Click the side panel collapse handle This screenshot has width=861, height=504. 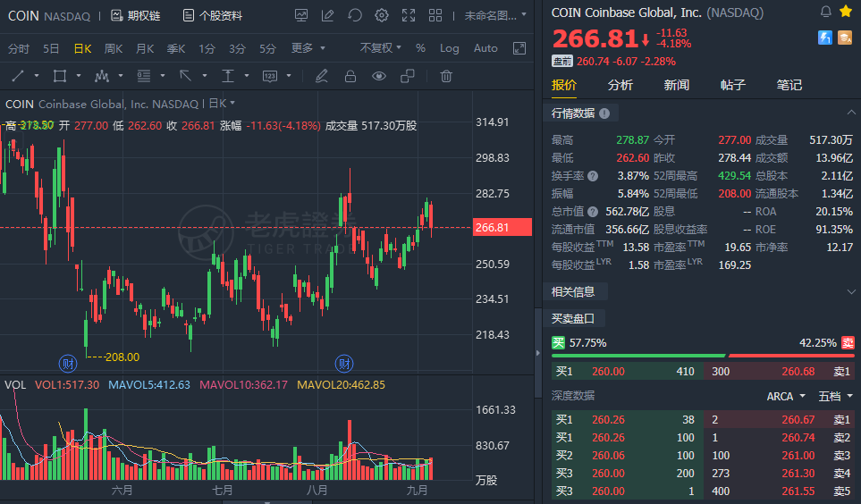(538, 353)
